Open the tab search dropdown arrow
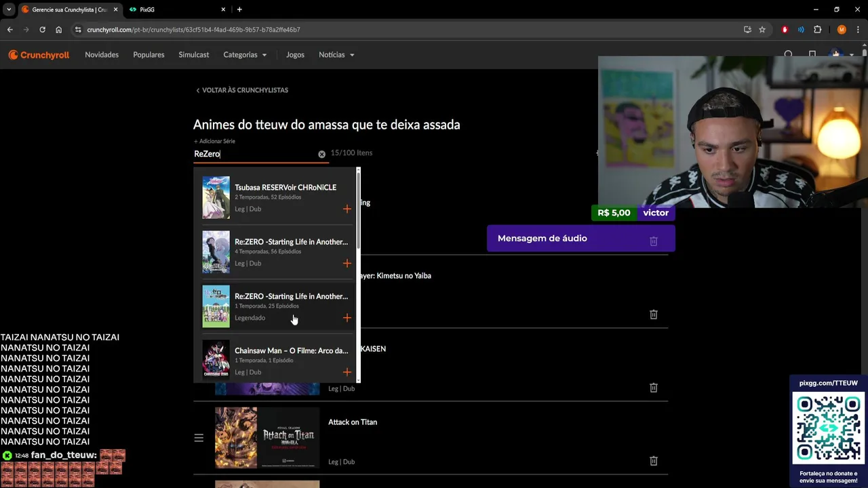The height and width of the screenshot is (488, 868). 9,9
